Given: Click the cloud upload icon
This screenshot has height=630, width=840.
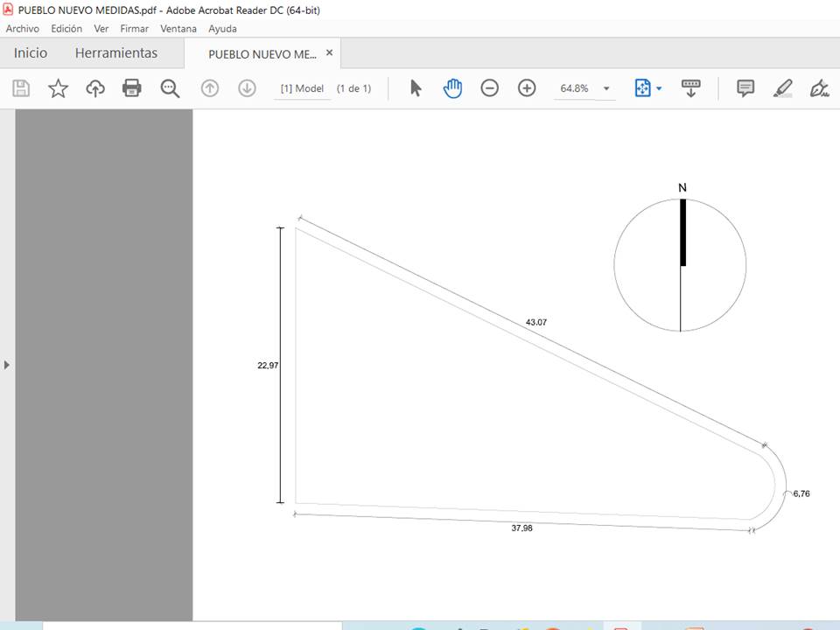Looking at the screenshot, I should click(95, 88).
